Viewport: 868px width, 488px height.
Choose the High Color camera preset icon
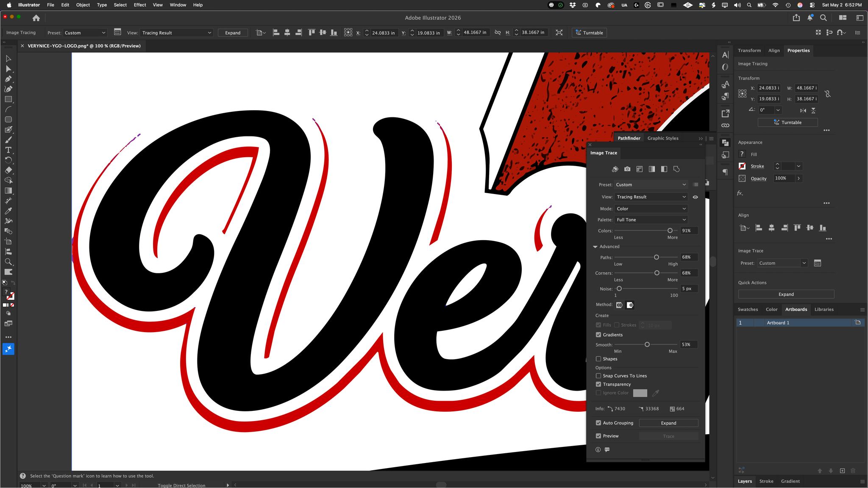(627, 169)
